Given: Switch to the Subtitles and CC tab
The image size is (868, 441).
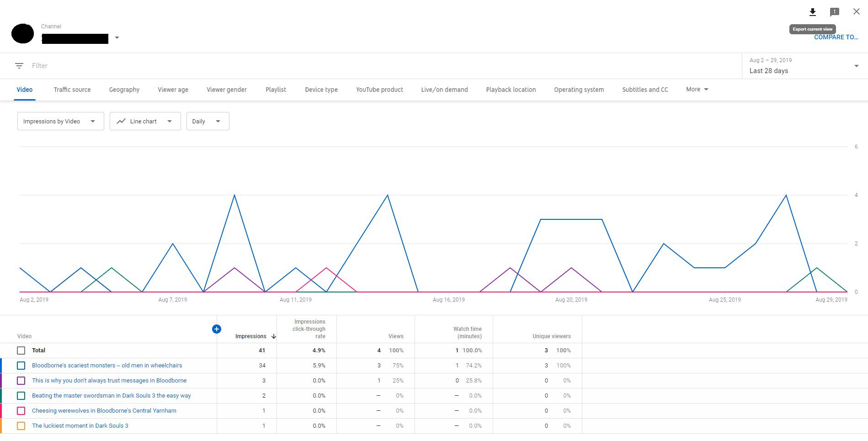Looking at the screenshot, I should (x=645, y=90).
